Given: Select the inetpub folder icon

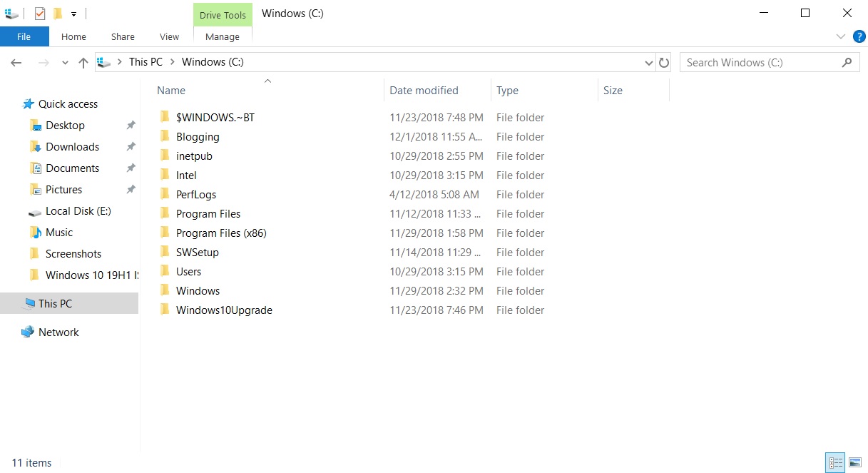Looking at the screenshot, I should click(x=165, y=156).
